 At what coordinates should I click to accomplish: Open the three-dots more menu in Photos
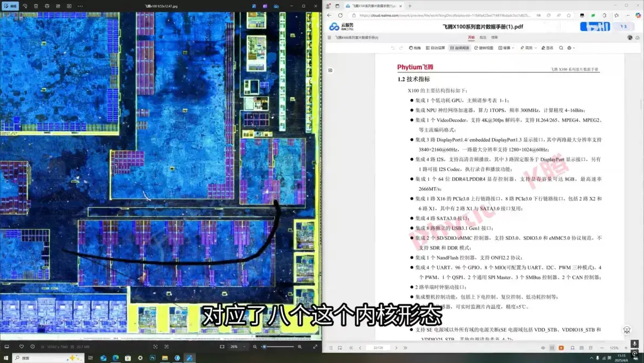tap(80, 6)
